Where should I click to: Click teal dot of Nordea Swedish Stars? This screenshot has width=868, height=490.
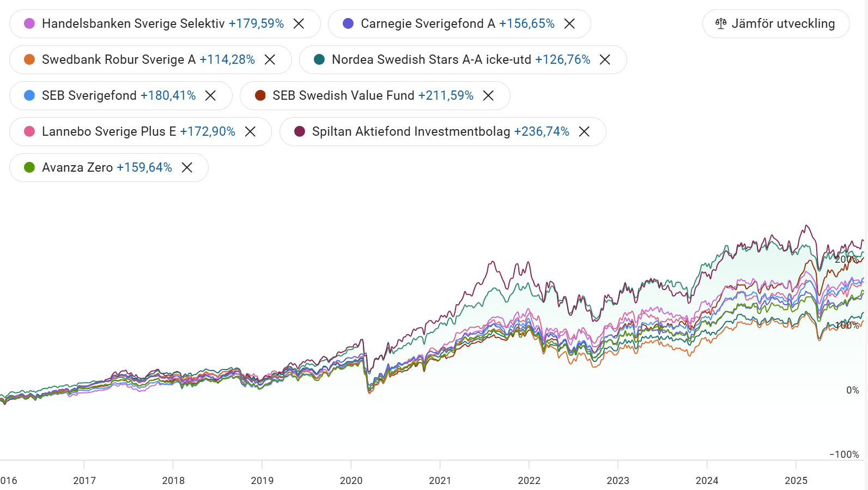[x=319, y=59]
